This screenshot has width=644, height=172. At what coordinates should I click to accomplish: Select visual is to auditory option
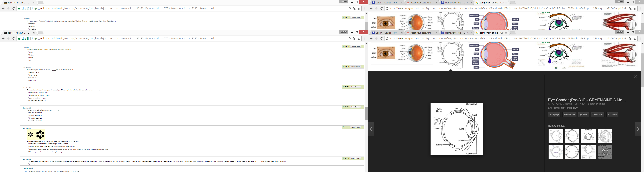28,112
